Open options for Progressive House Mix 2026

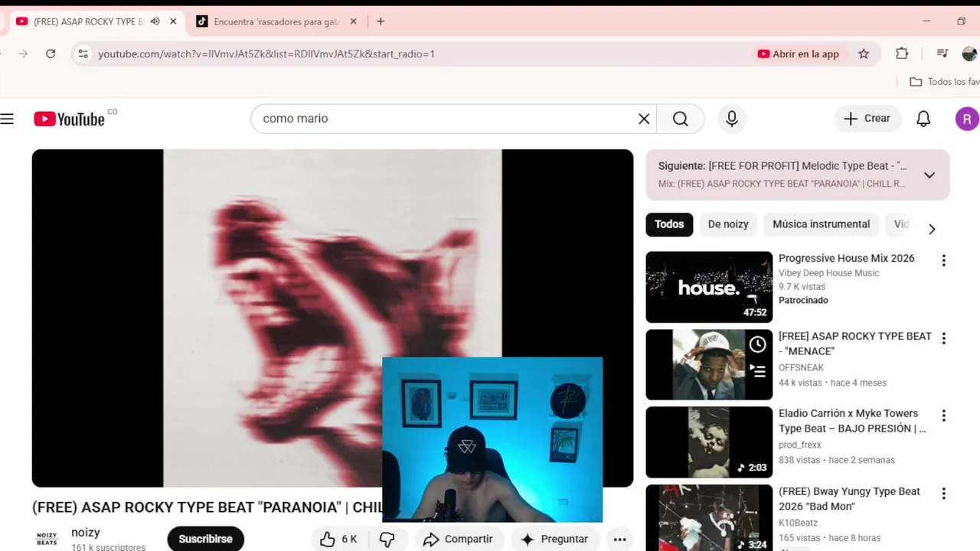(943, 260)
